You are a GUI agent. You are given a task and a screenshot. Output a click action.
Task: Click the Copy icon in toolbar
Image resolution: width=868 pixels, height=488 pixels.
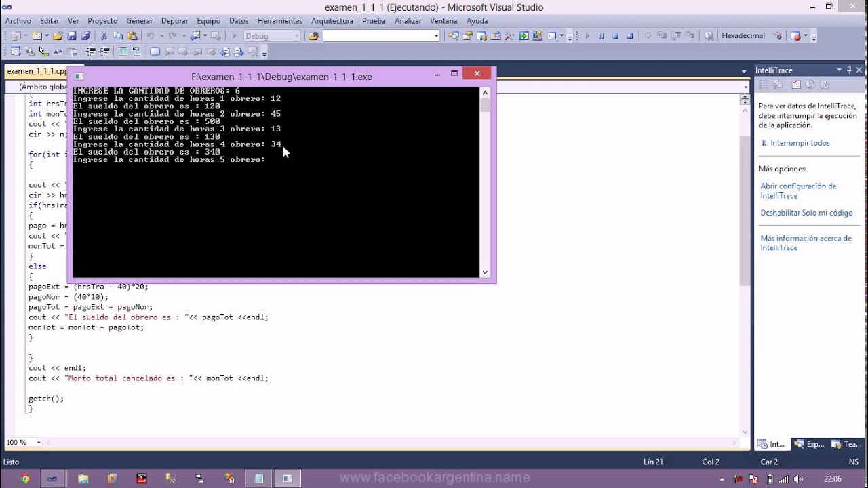(117, 36)
